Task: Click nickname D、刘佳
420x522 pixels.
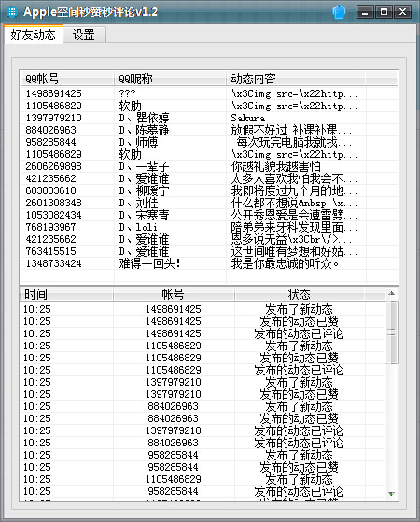Action: pos(138,203)
